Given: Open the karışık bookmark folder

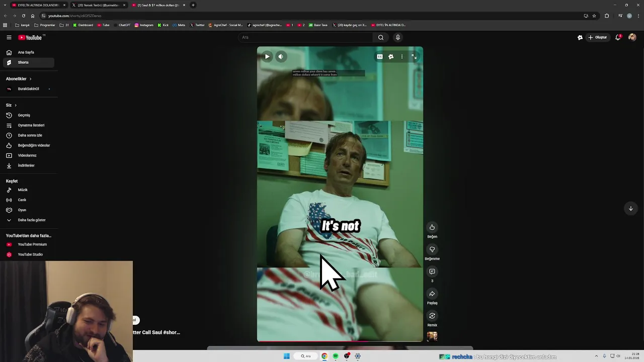Looking at the screenshot, I should (22, 25).
